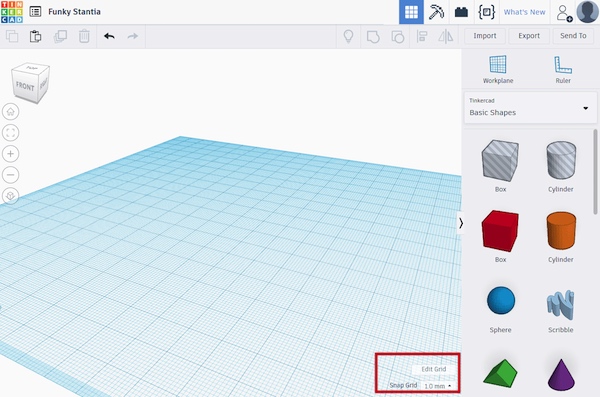Open the designs list icon
Screen dimensions: 600x397
pyautogui.click(x=35, y=11)
